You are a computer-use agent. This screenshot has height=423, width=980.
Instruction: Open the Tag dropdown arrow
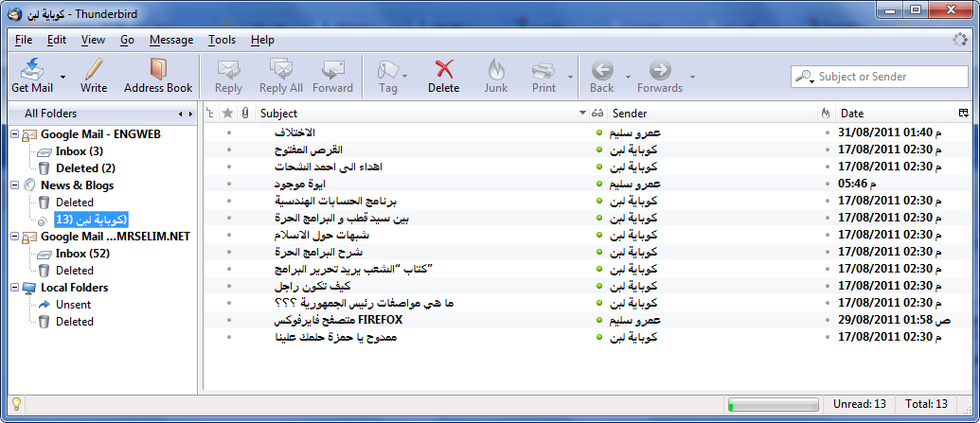click(x=404, y=77)
